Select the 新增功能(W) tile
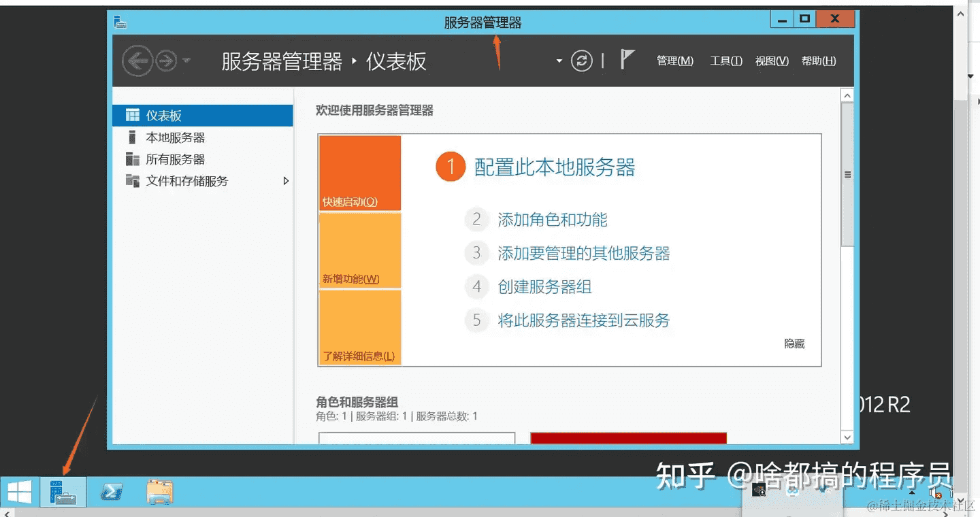 [360, 251]
